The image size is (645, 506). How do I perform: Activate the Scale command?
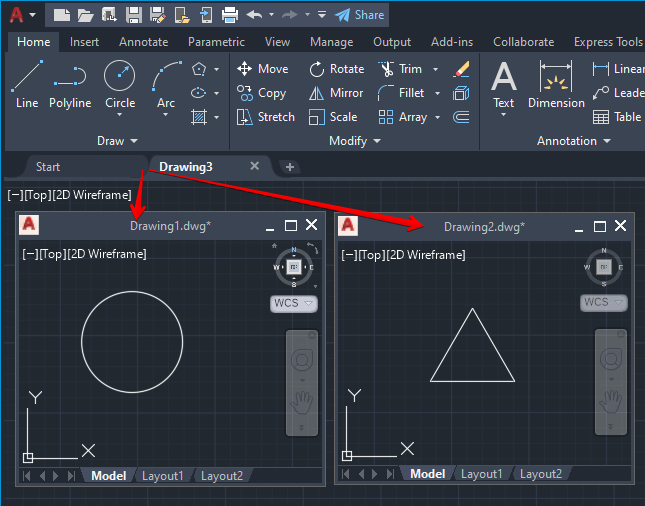(333, 117)
